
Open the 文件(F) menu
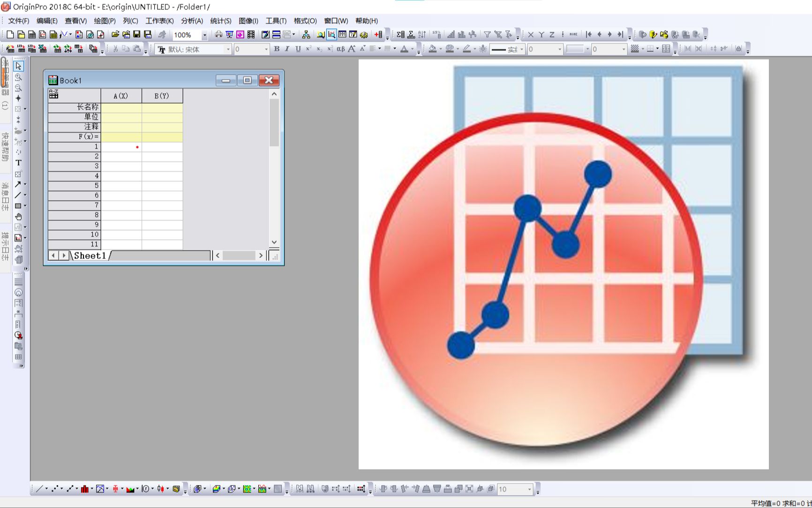[19, 21]
